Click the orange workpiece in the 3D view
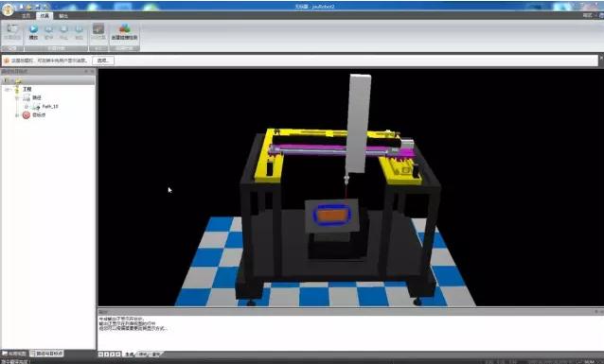This screenshot has height=364, width=604. pyautogui.click(x=332, y=215)
